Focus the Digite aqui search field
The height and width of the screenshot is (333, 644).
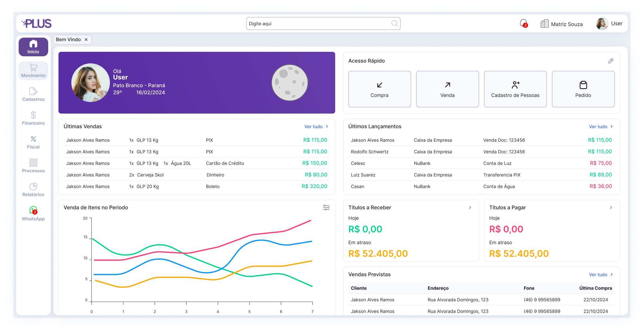(x=318, y=23)
